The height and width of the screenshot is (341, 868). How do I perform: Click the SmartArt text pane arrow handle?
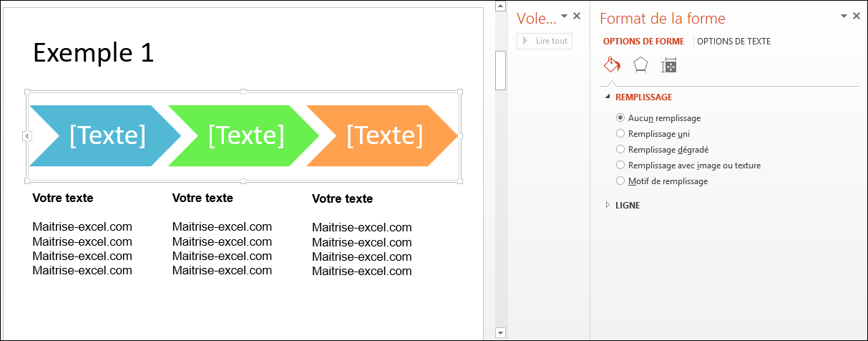[x=26, y=135]
